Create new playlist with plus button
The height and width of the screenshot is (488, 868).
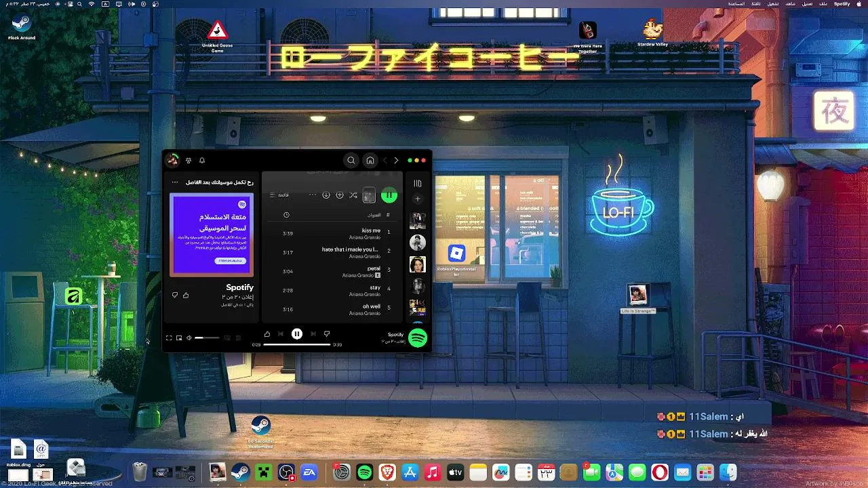418,199
